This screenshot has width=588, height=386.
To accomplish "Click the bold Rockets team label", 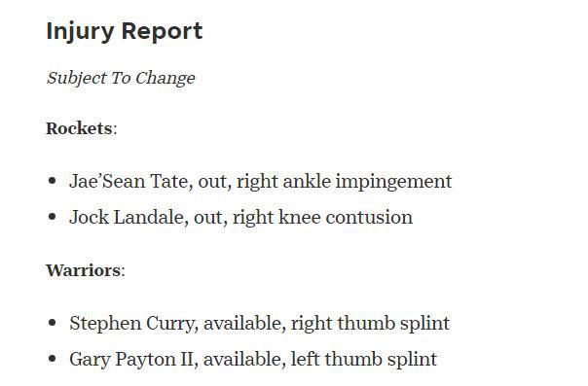I will 79,128.
